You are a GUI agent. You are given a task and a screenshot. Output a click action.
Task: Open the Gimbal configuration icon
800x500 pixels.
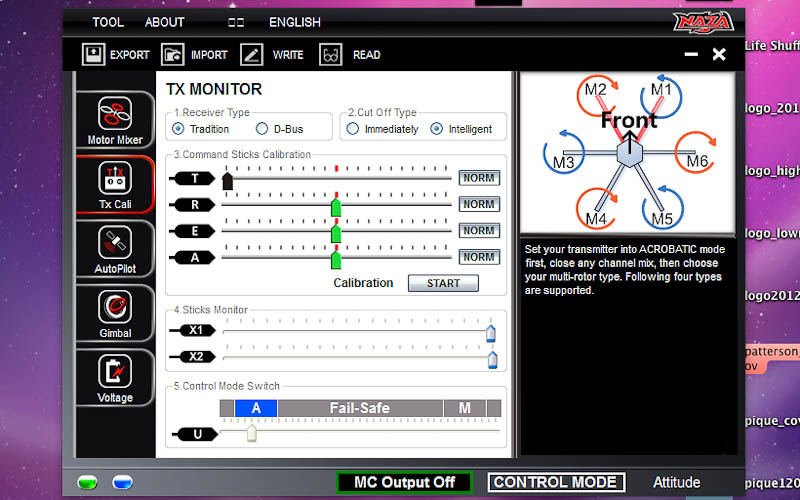pos(115,307)
